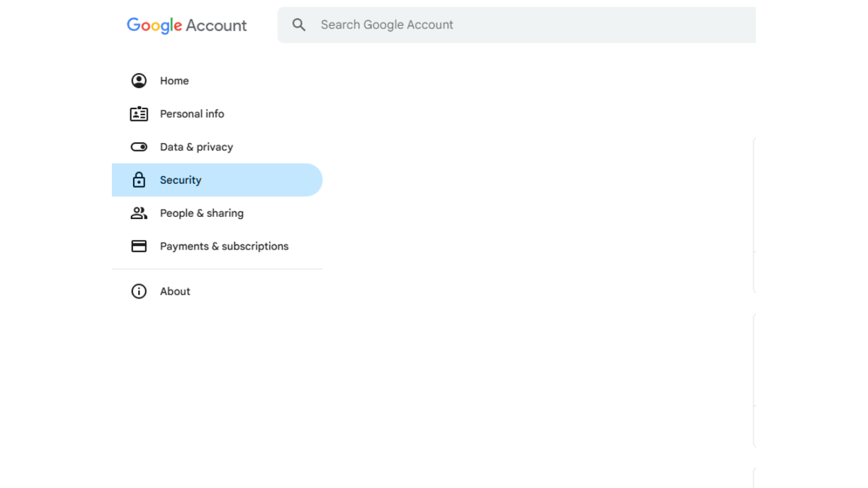Click the Personal info ID card icon
Image resolution: width=868 pixels, height=488 pixels.
(x=139, y=114)
